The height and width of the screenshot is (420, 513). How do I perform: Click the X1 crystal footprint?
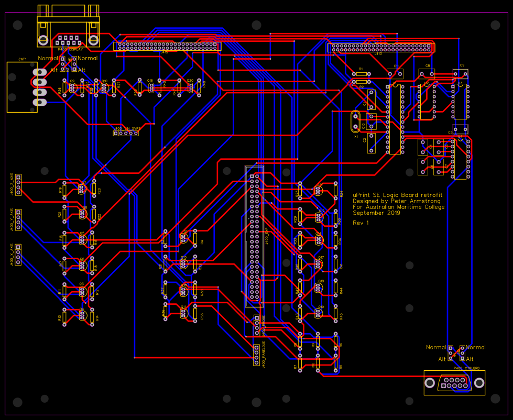(355, 121)
